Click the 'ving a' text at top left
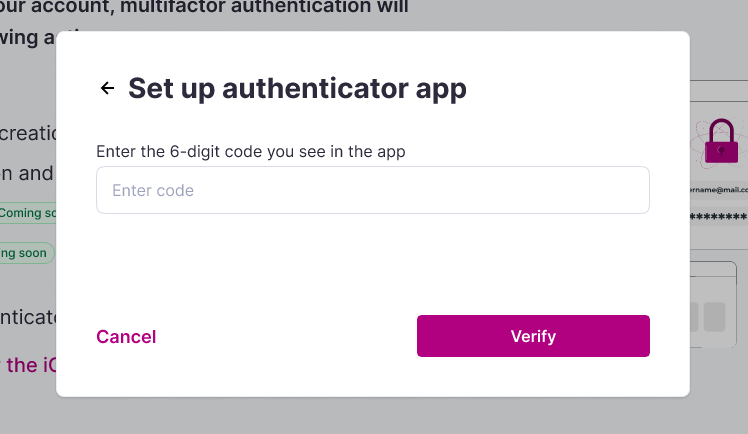The image size is (748, 434). [x=28, y=37]
